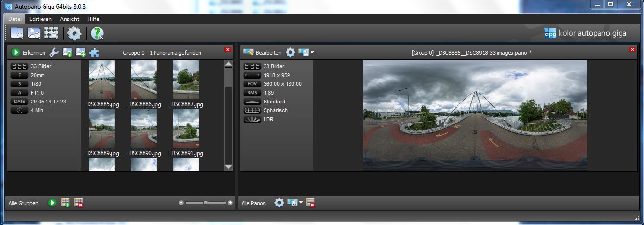Open main toolbar settings gear
The height and width of the screenshot is (225, 644).
(x=74, y=33)
